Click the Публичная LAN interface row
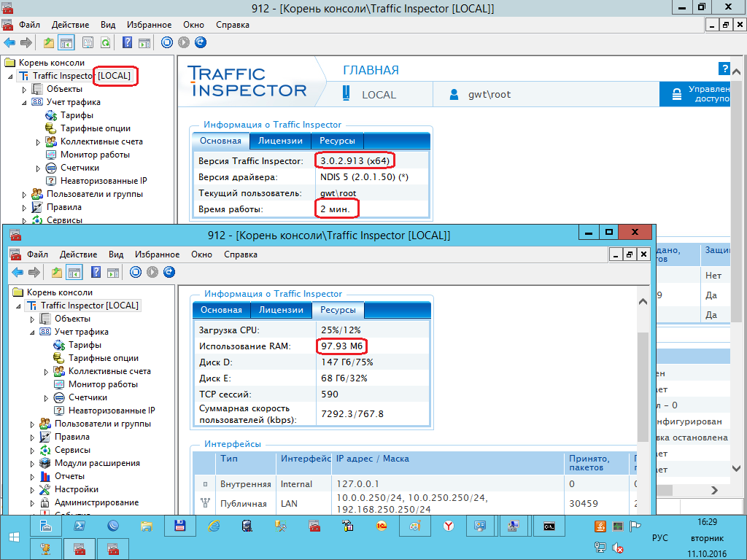 coord(416,503)
